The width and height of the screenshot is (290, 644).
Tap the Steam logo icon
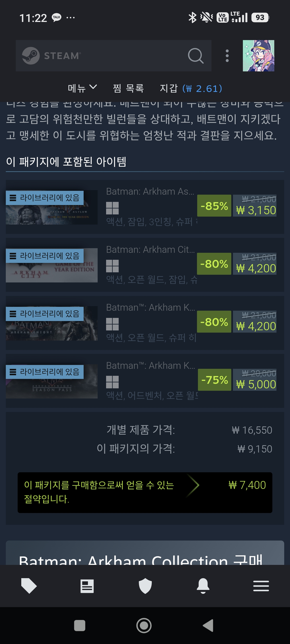(31, 55)
